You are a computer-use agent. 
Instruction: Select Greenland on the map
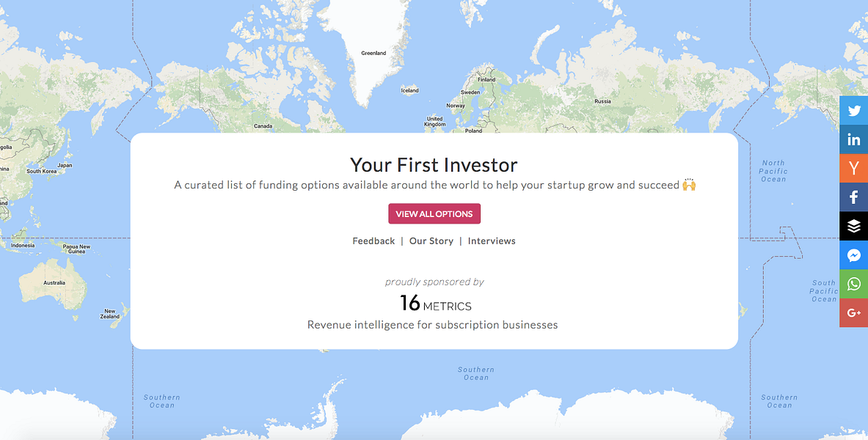[373, 53]
